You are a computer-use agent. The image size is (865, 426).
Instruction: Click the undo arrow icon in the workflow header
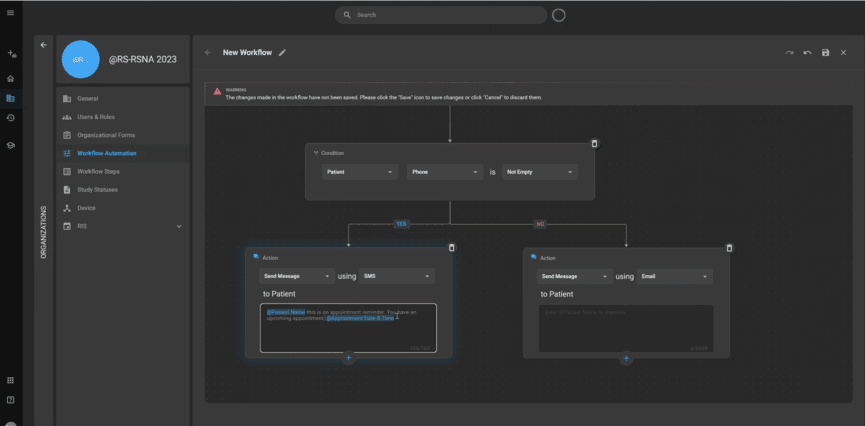808,52
